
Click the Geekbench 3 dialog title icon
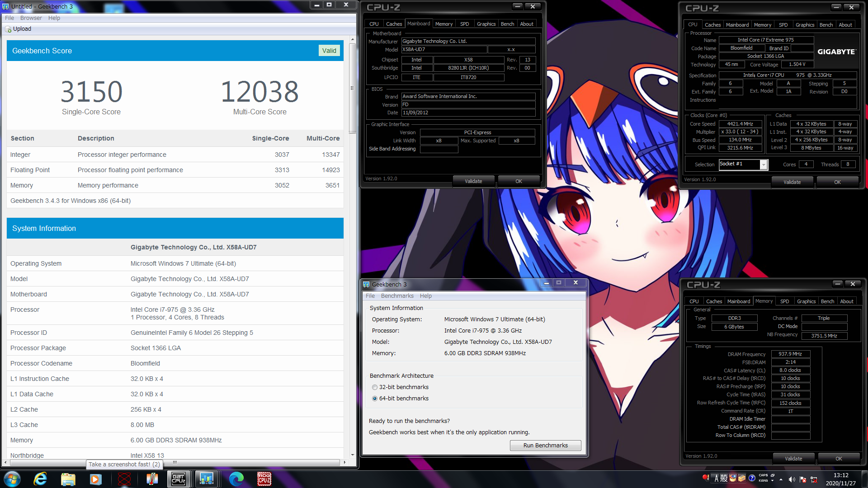tap(366, 284)
